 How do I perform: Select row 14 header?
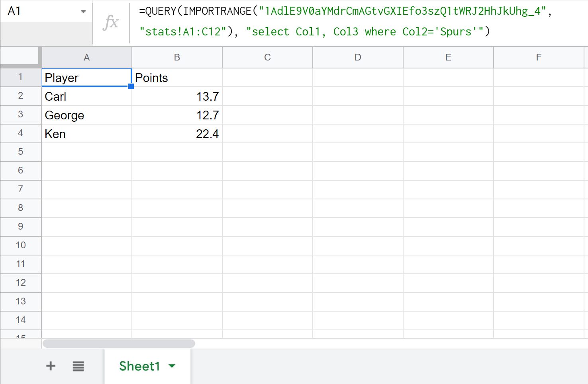21,321
